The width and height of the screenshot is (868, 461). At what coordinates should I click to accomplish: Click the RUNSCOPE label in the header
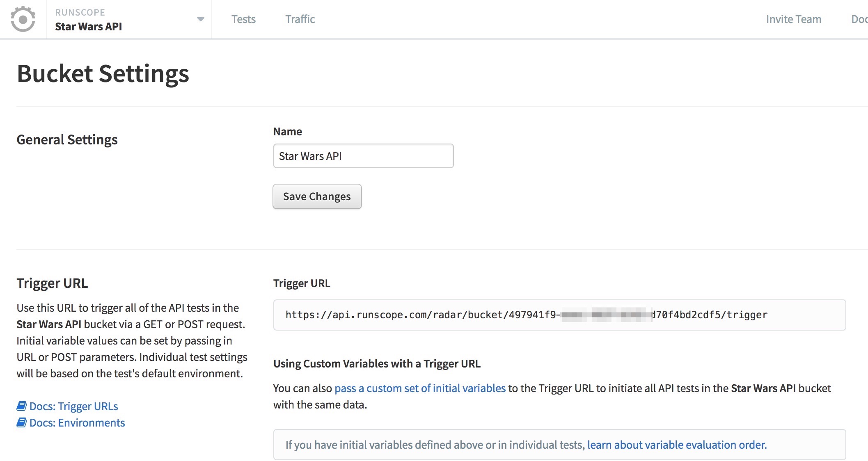click(80, 12)
